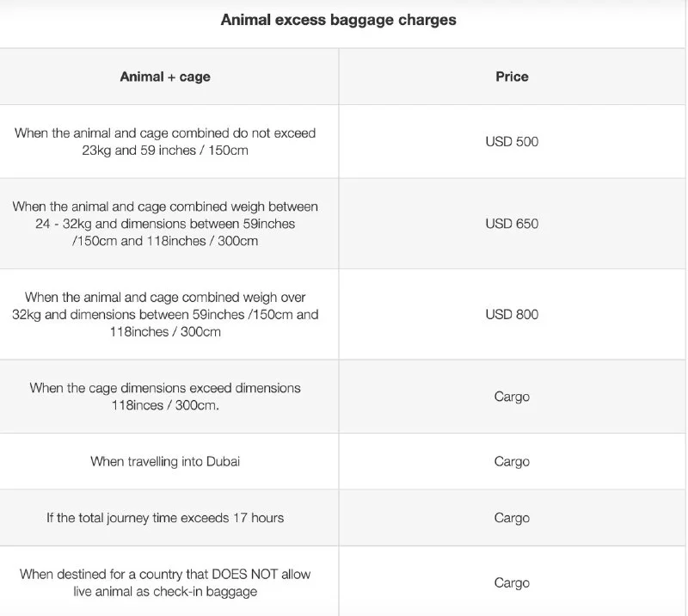Select the USD 500 price cell
Screen dimensions: 688x616
click(512, 141)
